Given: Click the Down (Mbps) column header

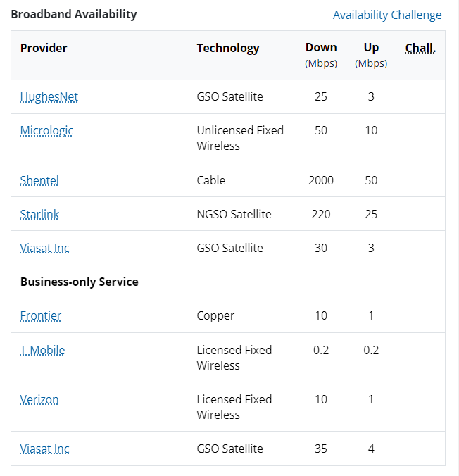Looking at the screenshot, I should click(x=321, y=55).
